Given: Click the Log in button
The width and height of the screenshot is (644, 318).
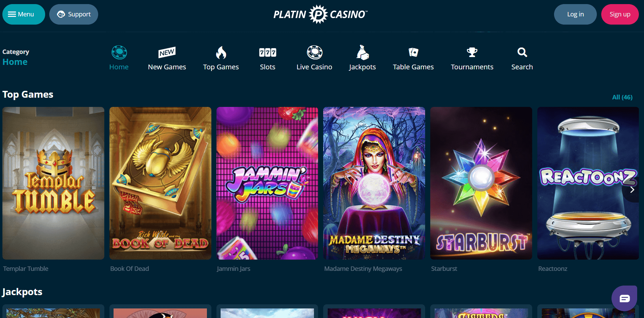Looking at the screenshot, I should point(575,14).
